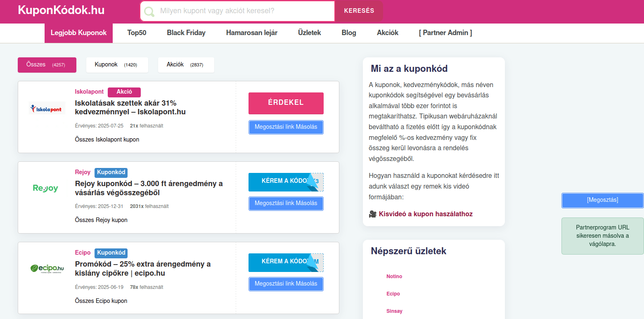The height and width of the screenshot is (319, 644).
Task: Select the Összes (4257) filter tab
Action: point(47,65)
